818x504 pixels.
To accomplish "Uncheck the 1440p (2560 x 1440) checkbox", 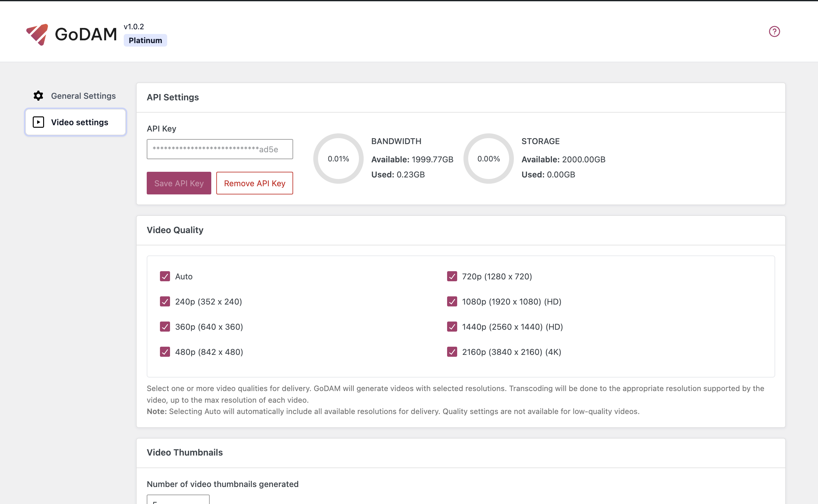I will 452,327.
